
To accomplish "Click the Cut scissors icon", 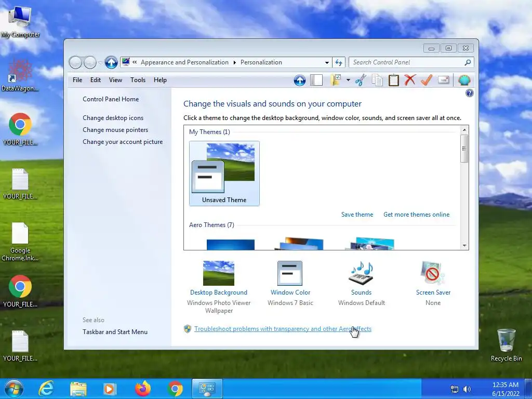I will click(x=361, y=81).
